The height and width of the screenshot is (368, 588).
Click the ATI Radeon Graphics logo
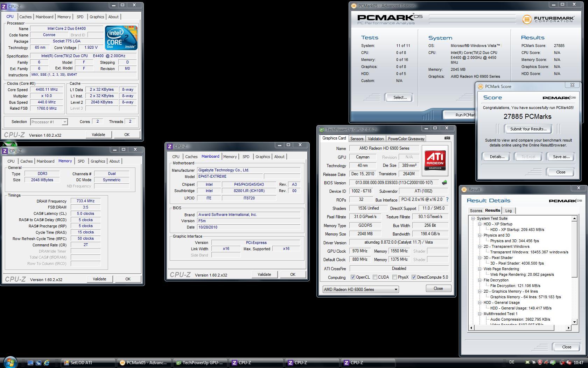[435, 161]
